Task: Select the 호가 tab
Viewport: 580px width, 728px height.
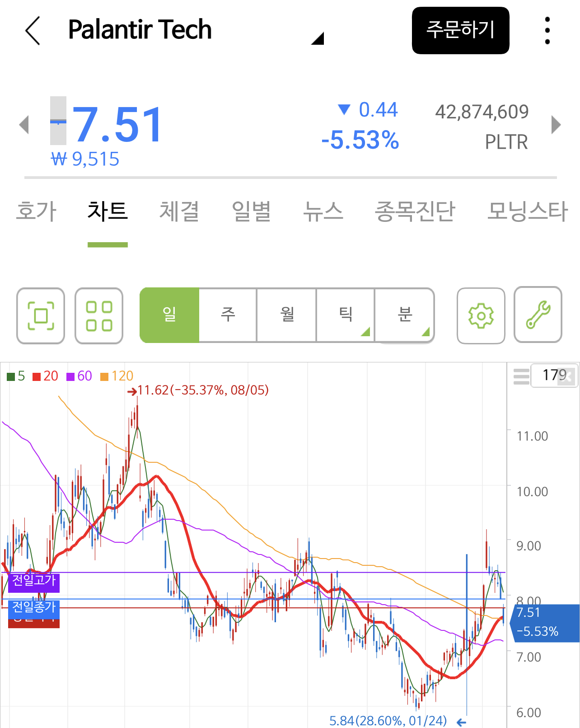Action: pyautogui.click(x=36, y=211)
